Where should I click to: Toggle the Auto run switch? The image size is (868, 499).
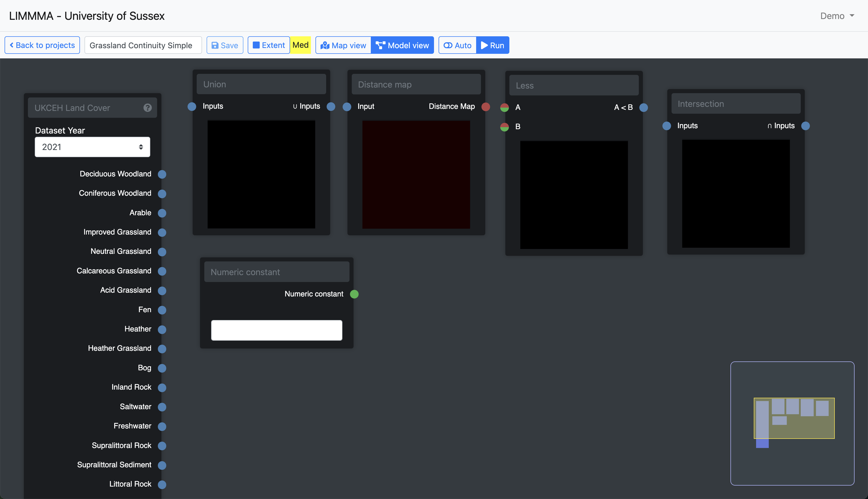pyautogui.click(x=457, y=45)
